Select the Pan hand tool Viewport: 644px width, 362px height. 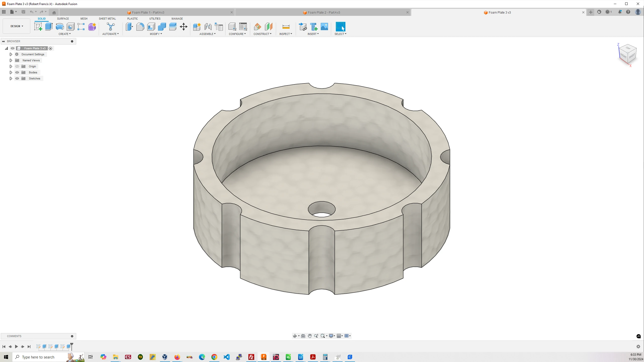pos(310,336)
